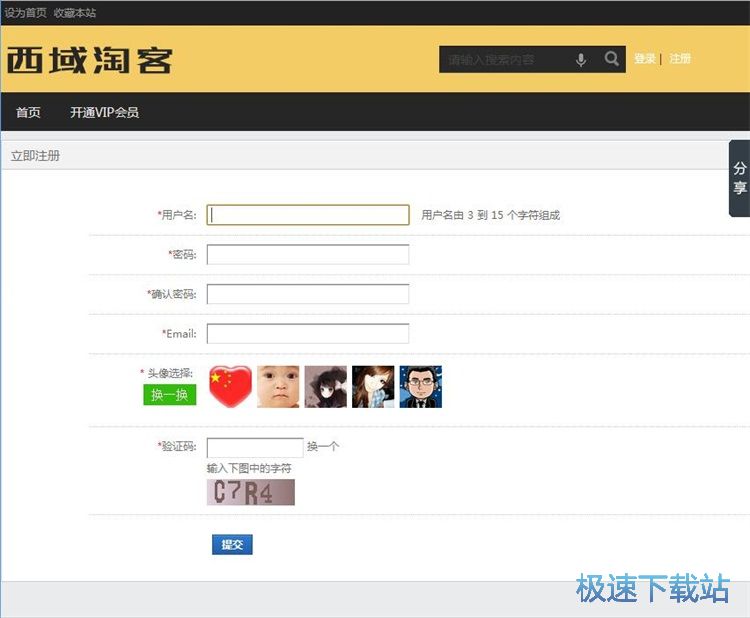Click the 西域淘客 site logo

tap(89, 60)
